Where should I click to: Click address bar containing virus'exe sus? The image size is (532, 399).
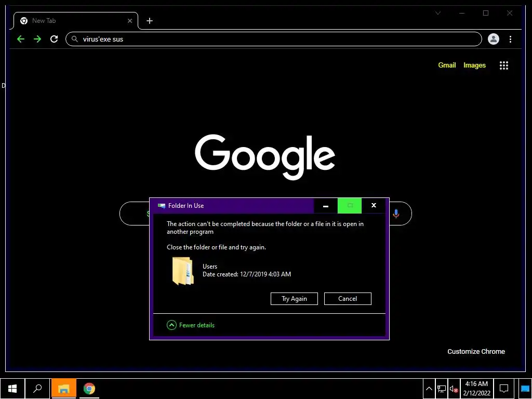coord(273,39)
